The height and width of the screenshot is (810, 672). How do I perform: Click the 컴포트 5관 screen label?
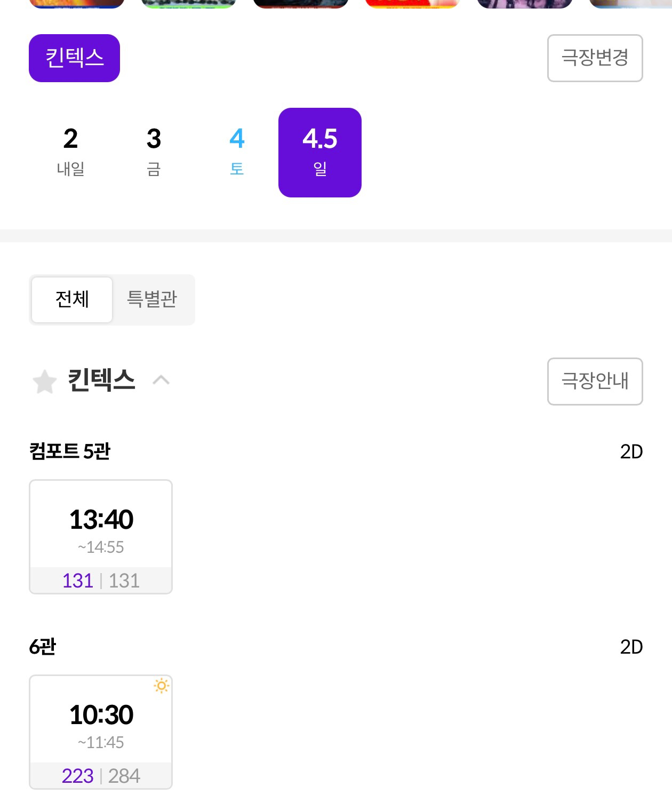(x=70, y=451)
